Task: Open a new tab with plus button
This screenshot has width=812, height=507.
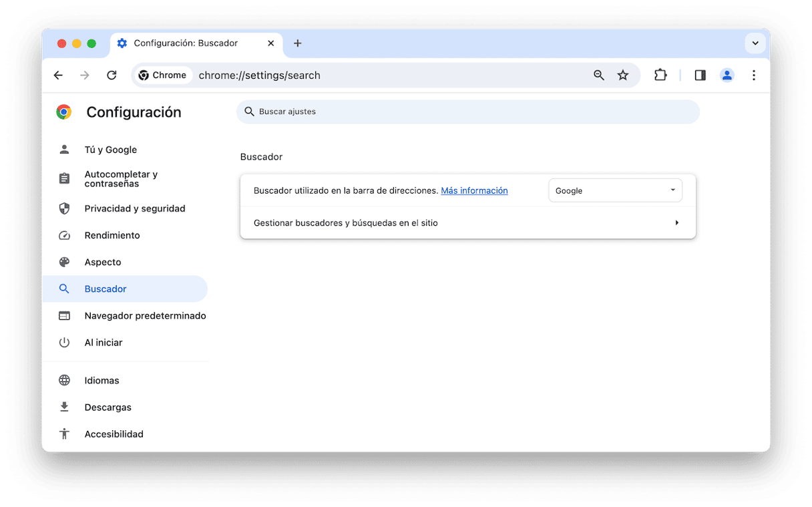Action: (298, 43)
